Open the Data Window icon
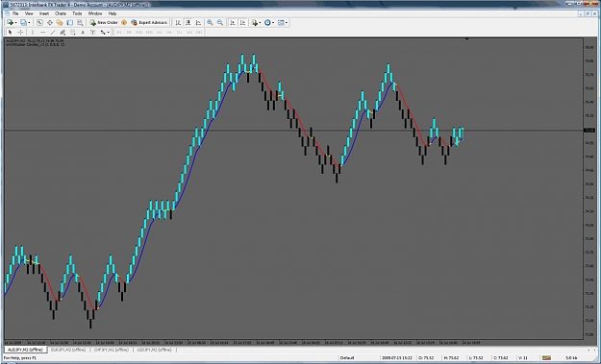601x364 pixels. [x=49, y=23]
